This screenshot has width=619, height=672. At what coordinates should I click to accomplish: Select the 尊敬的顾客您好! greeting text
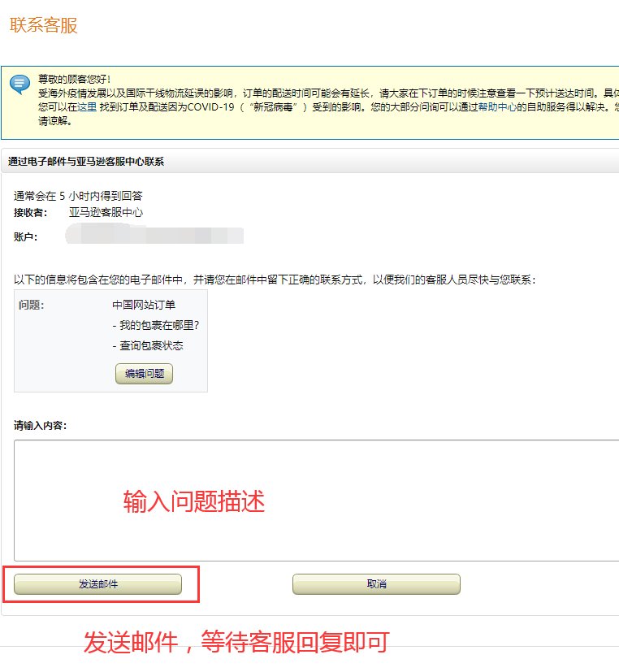[x=75, y=80]
